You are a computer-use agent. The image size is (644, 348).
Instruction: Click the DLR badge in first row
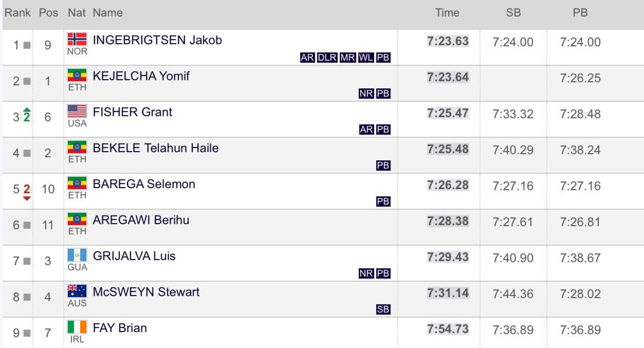coord(327,57)
